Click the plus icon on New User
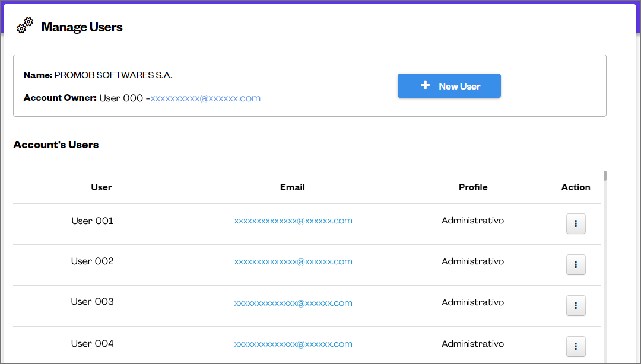The image size is (641, 364). pos(425,85)
